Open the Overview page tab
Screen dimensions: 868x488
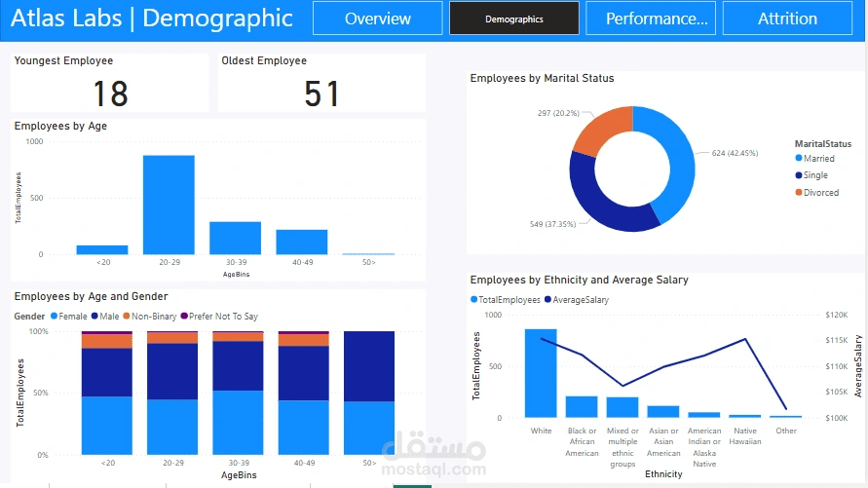(378, 19)
